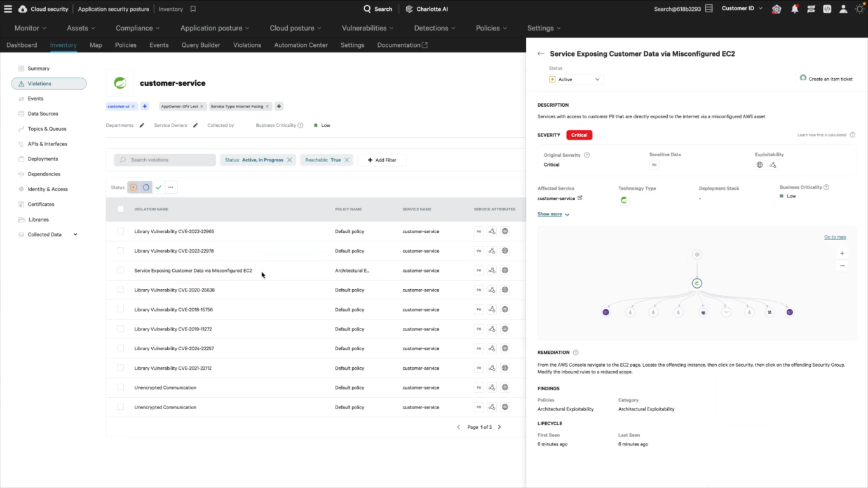Switch to the Query Builder tab

(201, 45)
